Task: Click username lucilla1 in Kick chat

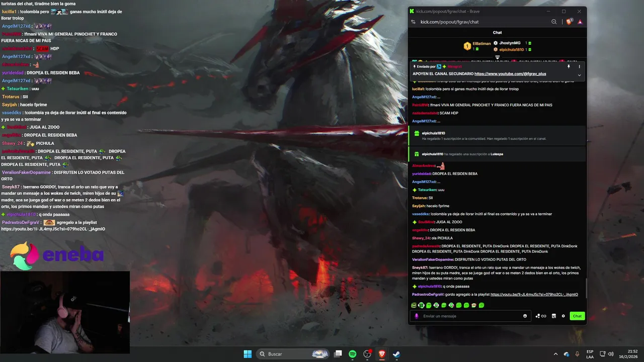Action: [418, 89]
